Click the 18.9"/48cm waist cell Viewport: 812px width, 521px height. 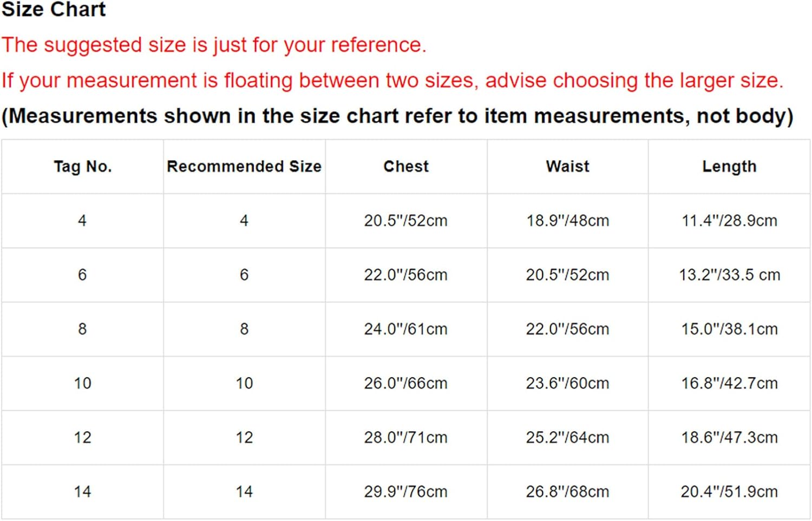coord(567,221)
